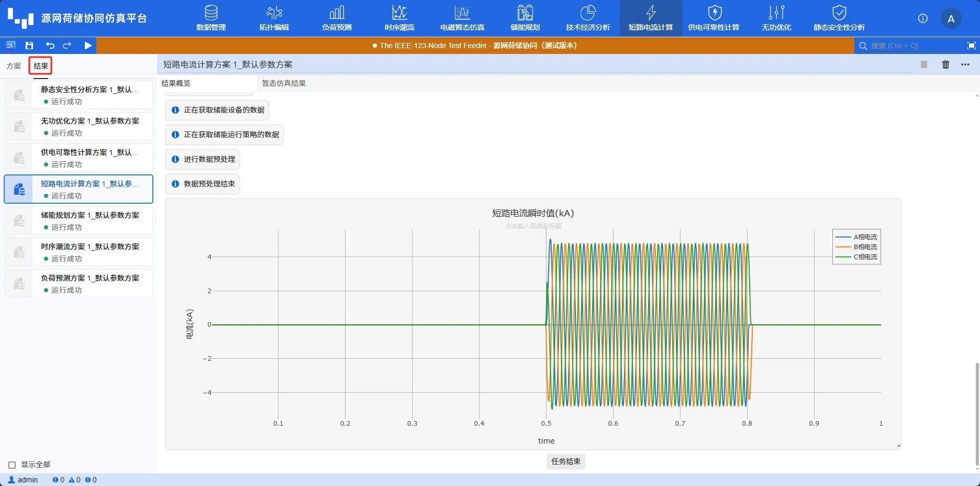Viewport: 980px width, 486px height.
Task: Click the undo arrow icon
Action: tap(50, 46)
